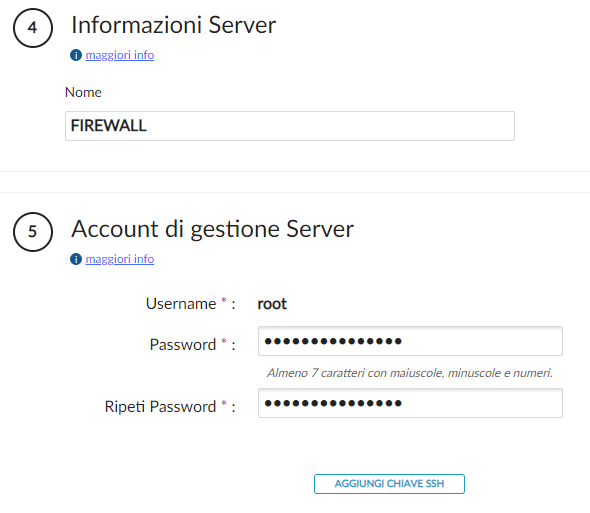Click into the Ripeti Password input field

coord(410,403)
